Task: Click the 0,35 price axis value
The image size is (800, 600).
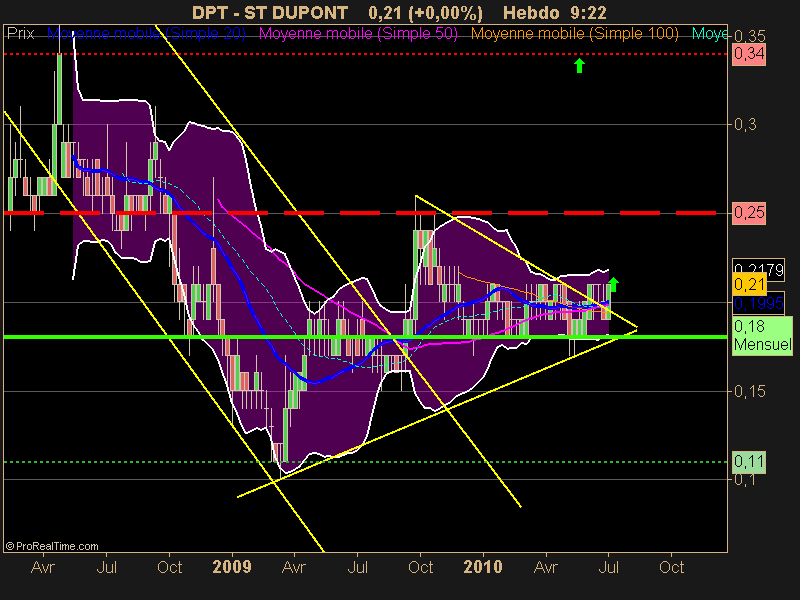Action: (749, 36)
